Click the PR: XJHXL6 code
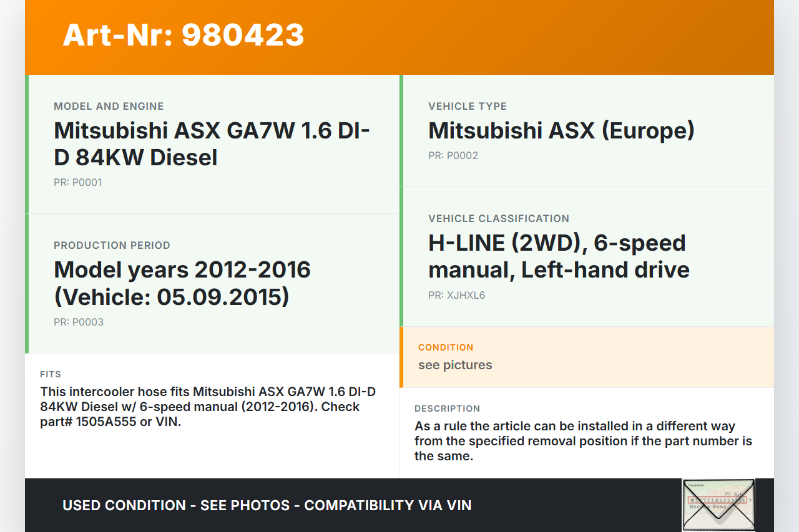The image size is (799, 532). [456, 296]
